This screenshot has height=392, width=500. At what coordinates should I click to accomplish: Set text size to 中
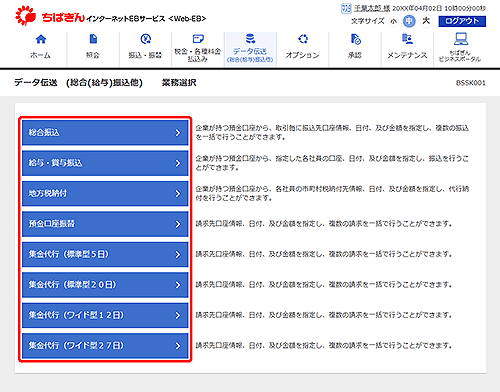pyautogui.click(x=409, y=21)
